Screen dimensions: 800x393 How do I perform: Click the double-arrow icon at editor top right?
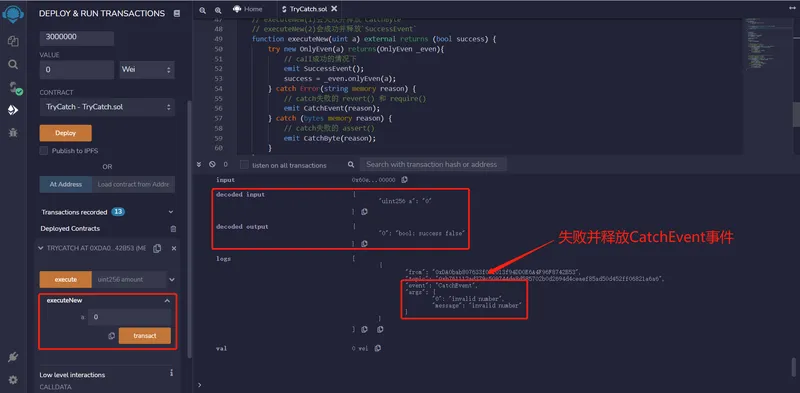792,8
